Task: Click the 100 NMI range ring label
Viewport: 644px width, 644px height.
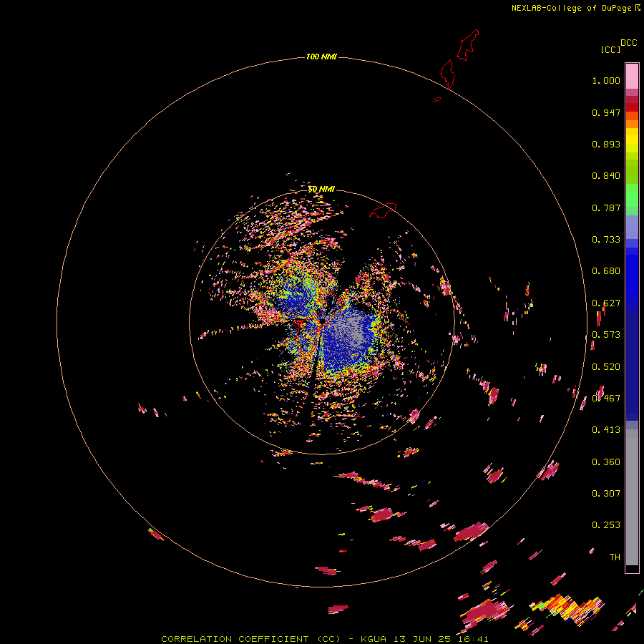Action: [321, 57]
